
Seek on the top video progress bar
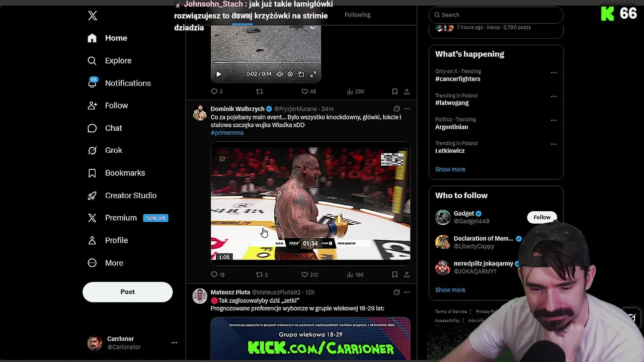click(x=266, y=62)
